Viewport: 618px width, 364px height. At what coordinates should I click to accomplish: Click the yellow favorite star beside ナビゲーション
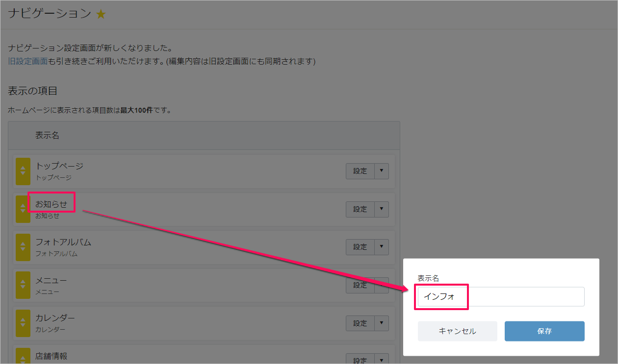pos(101,14)
